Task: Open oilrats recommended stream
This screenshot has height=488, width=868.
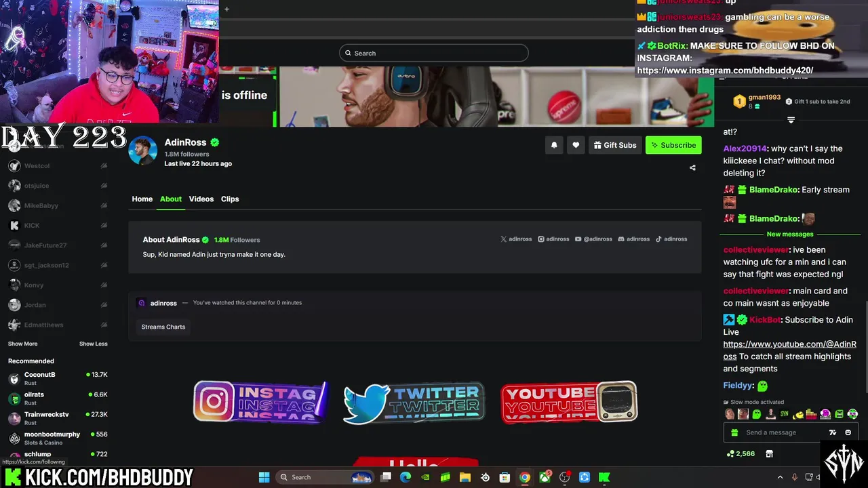Action: pos(58,398)
